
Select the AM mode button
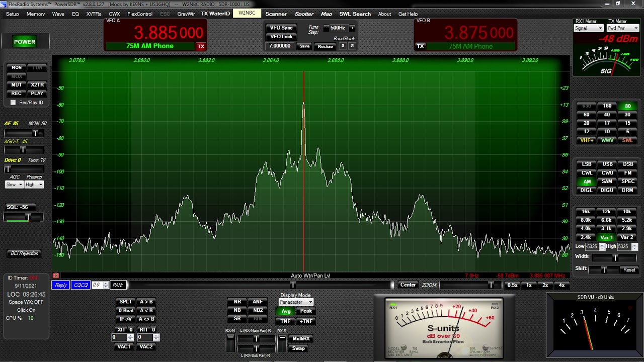click(x=587, y=182)
